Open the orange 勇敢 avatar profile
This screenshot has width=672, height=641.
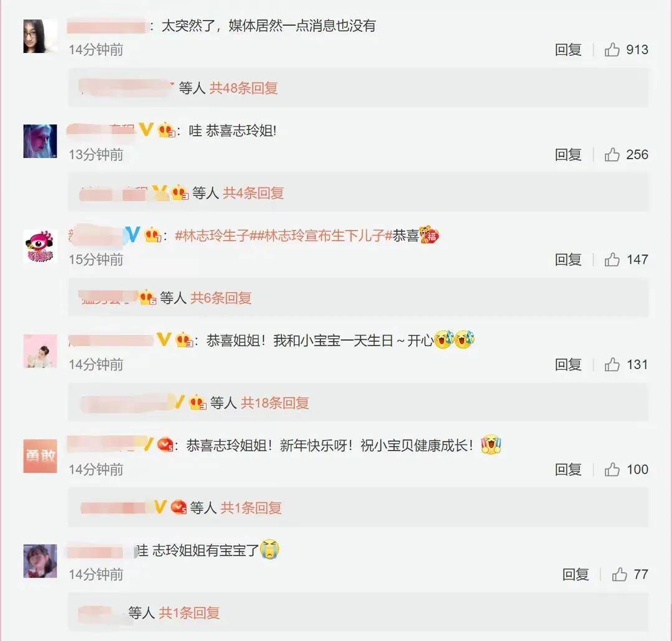point(40,456)
